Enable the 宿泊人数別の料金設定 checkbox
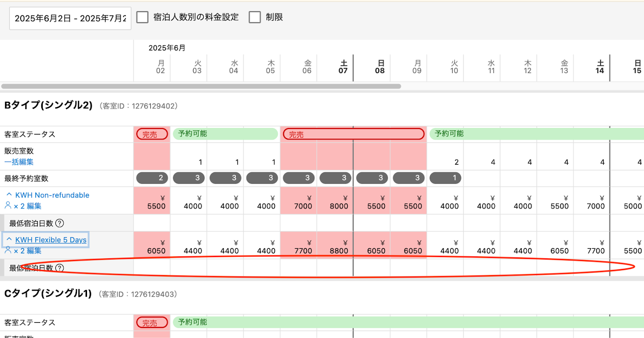644x338 pixels. (142, 17)
